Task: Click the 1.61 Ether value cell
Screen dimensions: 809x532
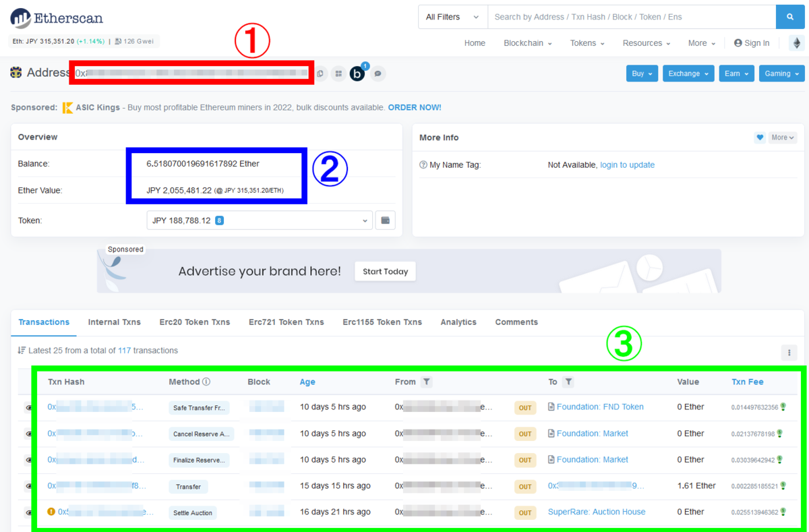Action: (696, 486)
